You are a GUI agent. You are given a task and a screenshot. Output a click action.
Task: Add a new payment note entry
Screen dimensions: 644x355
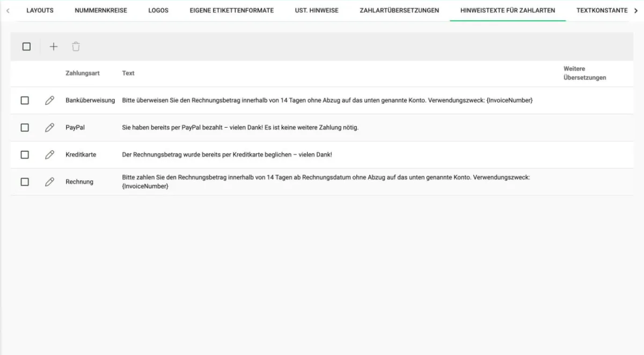[x=54, y=47]
